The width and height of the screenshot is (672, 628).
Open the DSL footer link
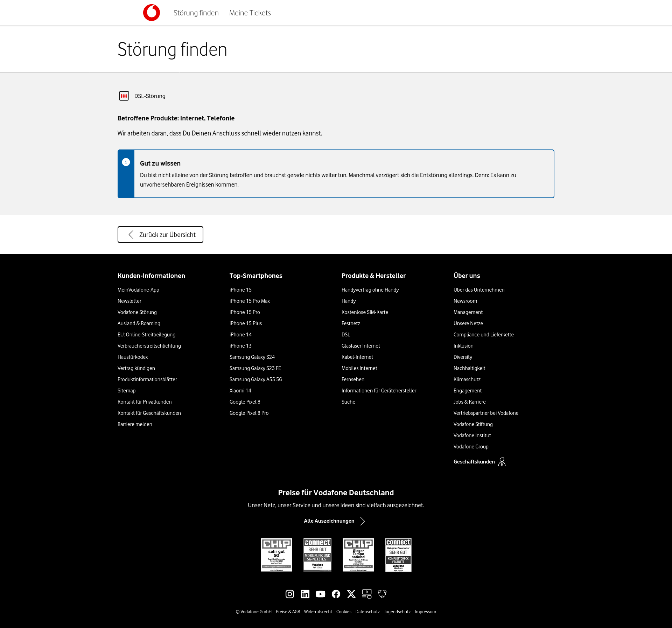(x=346, y=335)
